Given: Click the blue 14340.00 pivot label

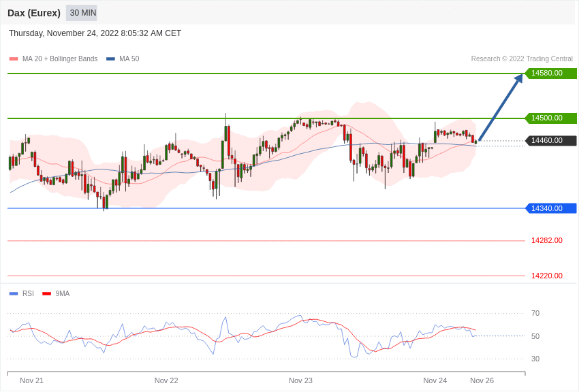Looking at the screenshot, I should click(x=550, y=208).
